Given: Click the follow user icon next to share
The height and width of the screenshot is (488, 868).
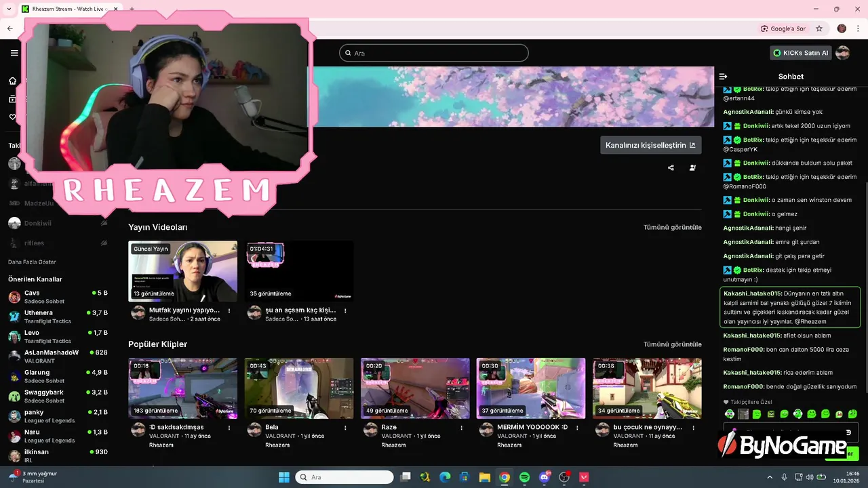Looking at the screenshot, I should tap(692, 167).
